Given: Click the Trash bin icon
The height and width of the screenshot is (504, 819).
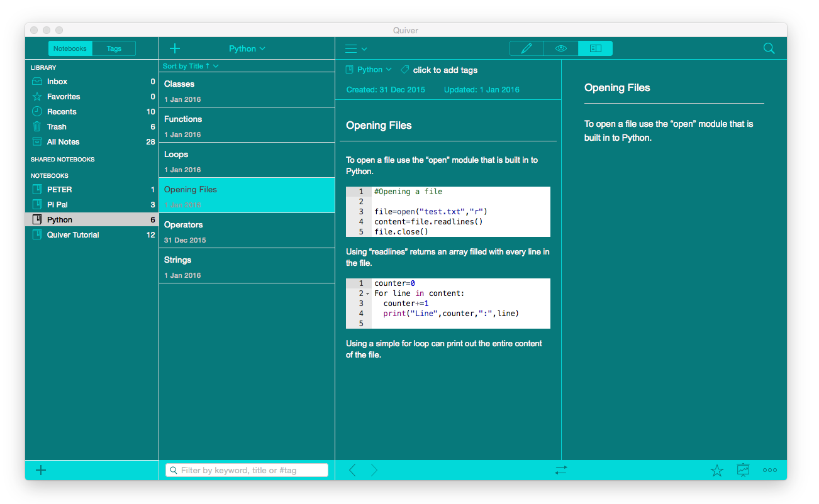Looking at the screenshot, I should click(x=37, y=127).
